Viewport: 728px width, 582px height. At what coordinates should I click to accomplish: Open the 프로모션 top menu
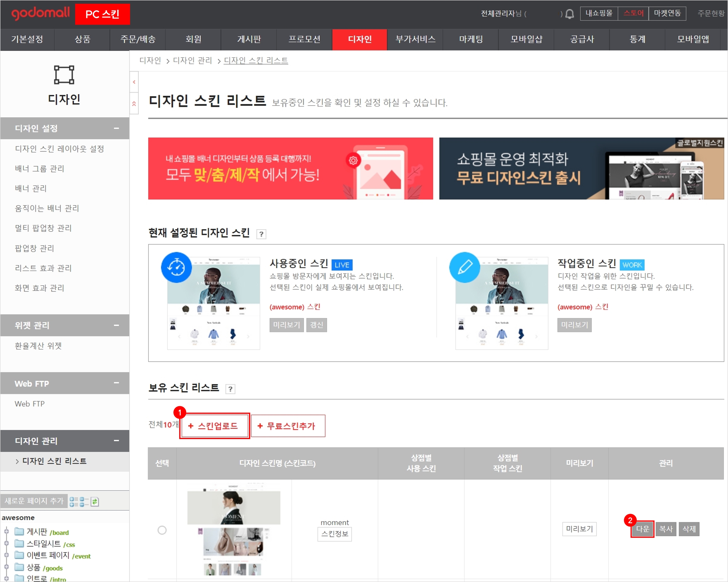pos(304,40)
